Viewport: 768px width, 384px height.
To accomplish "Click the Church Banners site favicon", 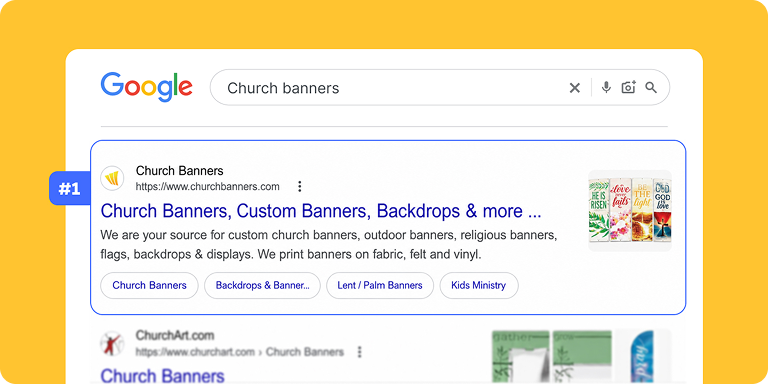I will coord(112,178).
